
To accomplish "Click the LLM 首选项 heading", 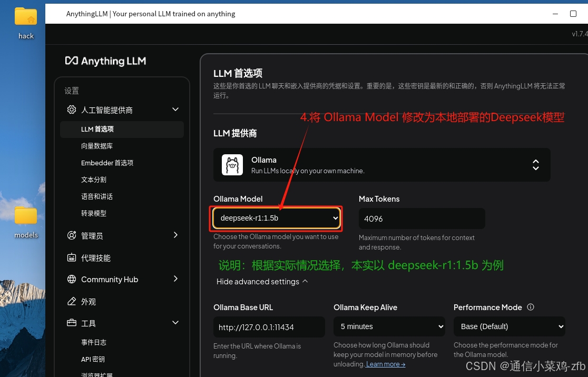I will [238, 73].
